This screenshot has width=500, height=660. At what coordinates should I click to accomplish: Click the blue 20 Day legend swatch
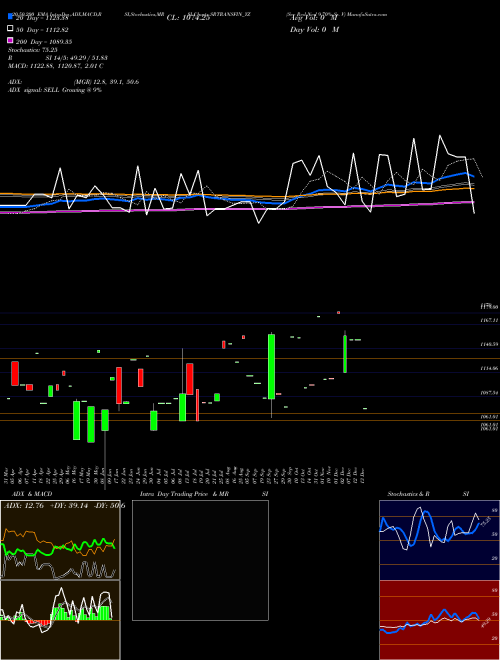point(10,16)
